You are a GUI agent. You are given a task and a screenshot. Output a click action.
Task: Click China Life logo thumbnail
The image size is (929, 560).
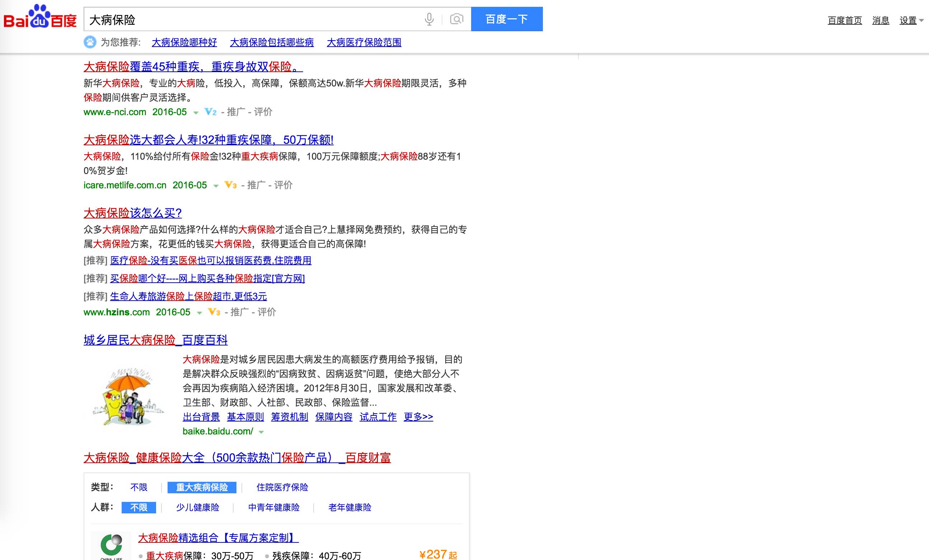click(111, 546)
